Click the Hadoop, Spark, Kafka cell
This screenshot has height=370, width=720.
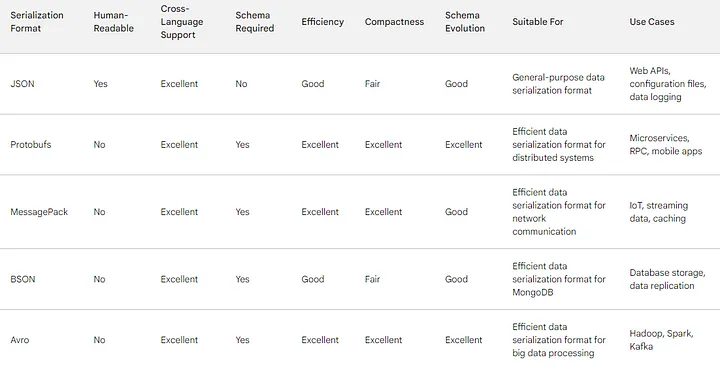[x=661, y=340]
